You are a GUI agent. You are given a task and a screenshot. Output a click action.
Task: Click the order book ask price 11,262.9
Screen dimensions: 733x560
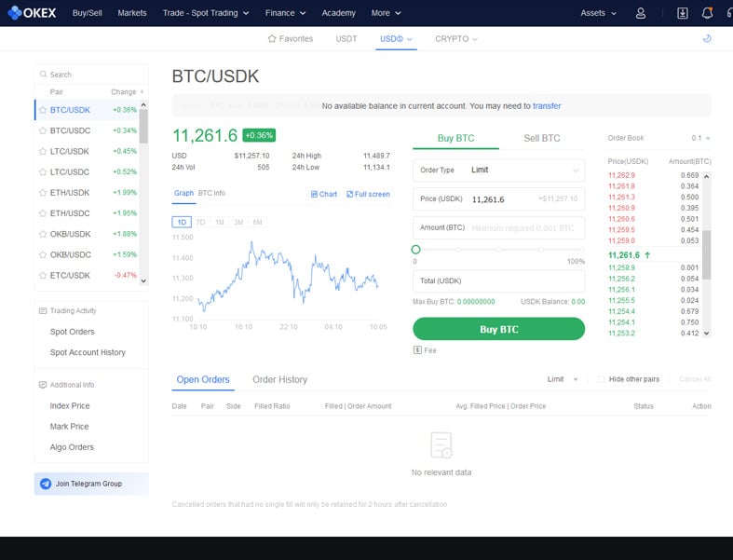tap(622, 175)
